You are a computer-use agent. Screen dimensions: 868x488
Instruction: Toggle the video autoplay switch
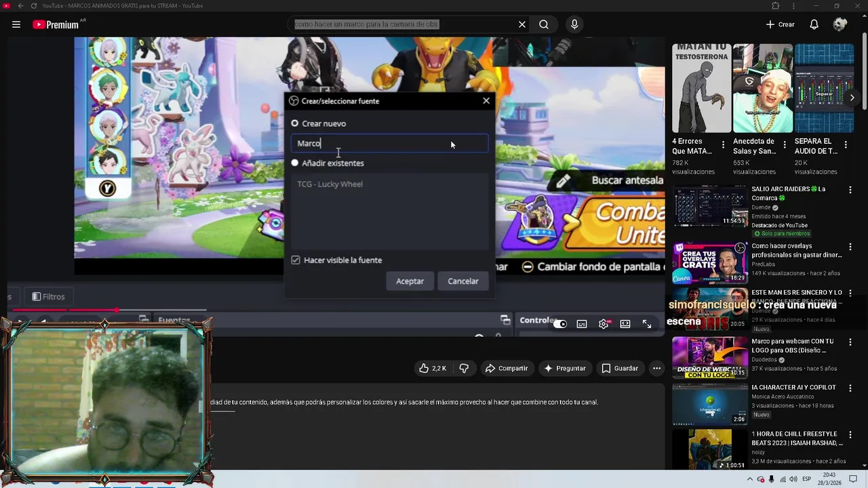[559, 324]
